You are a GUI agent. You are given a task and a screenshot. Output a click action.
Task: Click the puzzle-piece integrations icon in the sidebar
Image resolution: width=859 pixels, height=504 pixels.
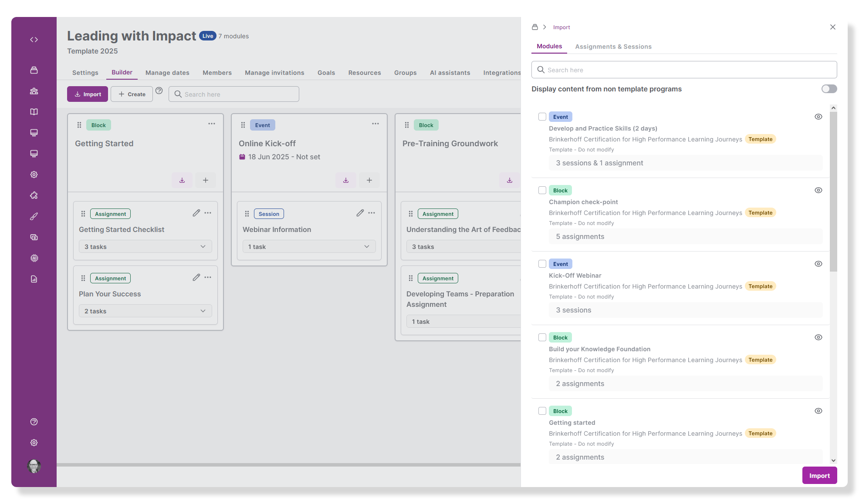tap(34, 195)
